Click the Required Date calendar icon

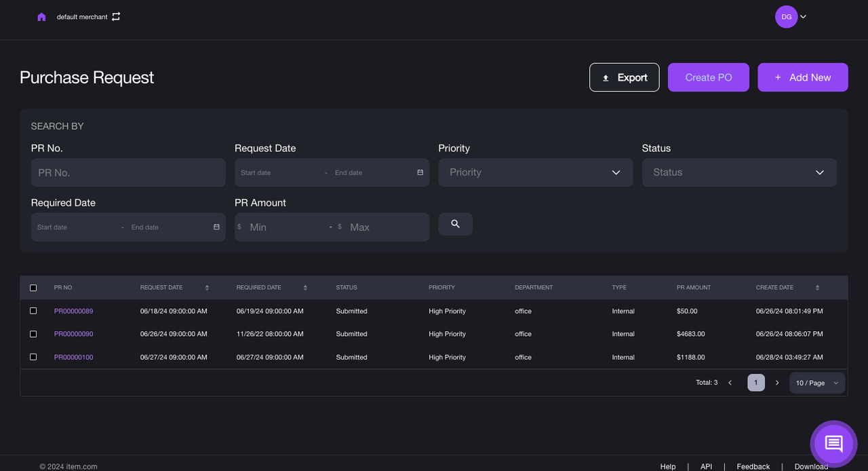pos(216,227)
